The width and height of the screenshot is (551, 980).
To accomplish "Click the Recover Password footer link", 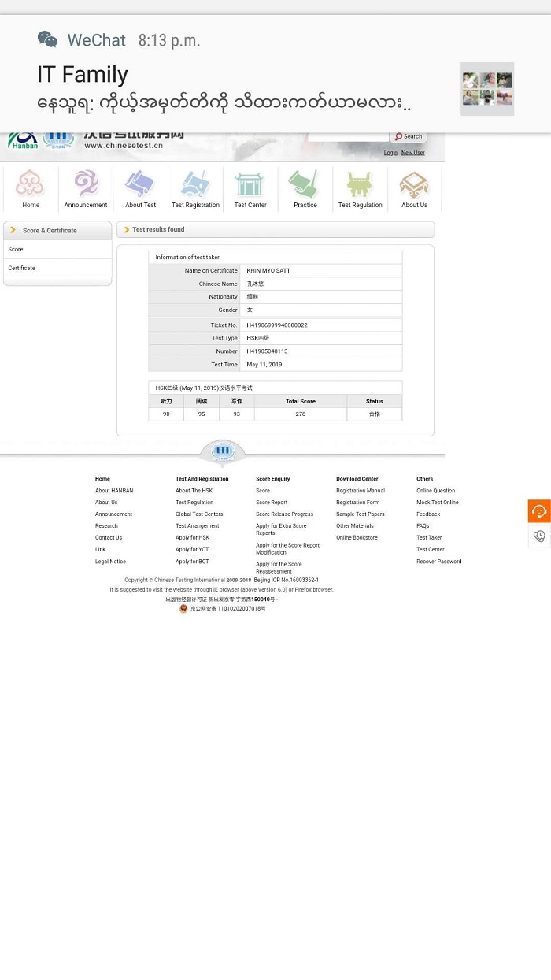I will pos(438,562).
